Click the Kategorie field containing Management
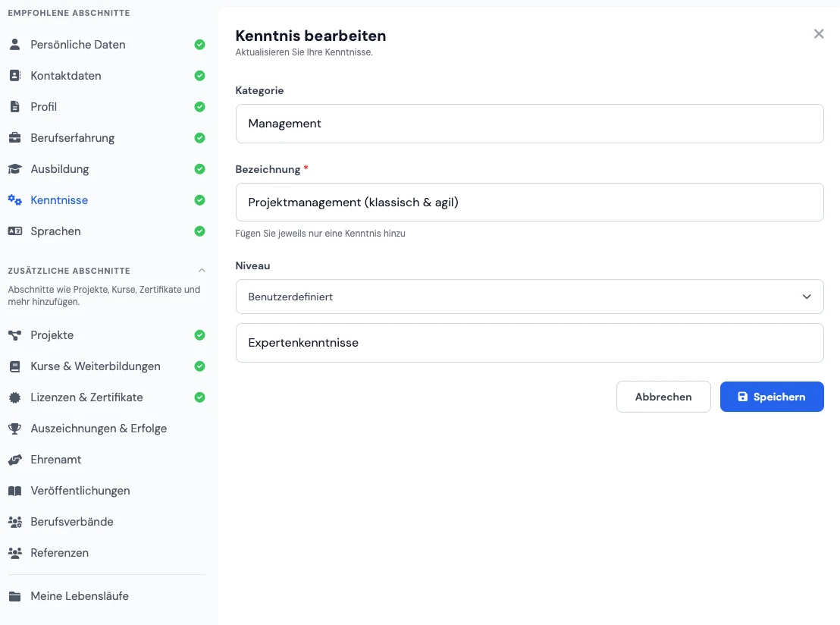The height and width of the screenshot is (625, 840). click(x=529, y=124)
